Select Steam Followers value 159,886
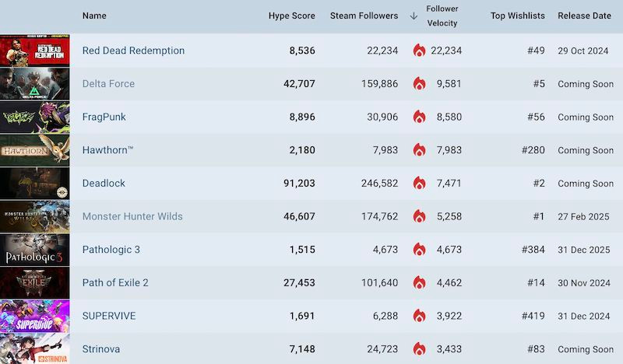 point(379,84)
